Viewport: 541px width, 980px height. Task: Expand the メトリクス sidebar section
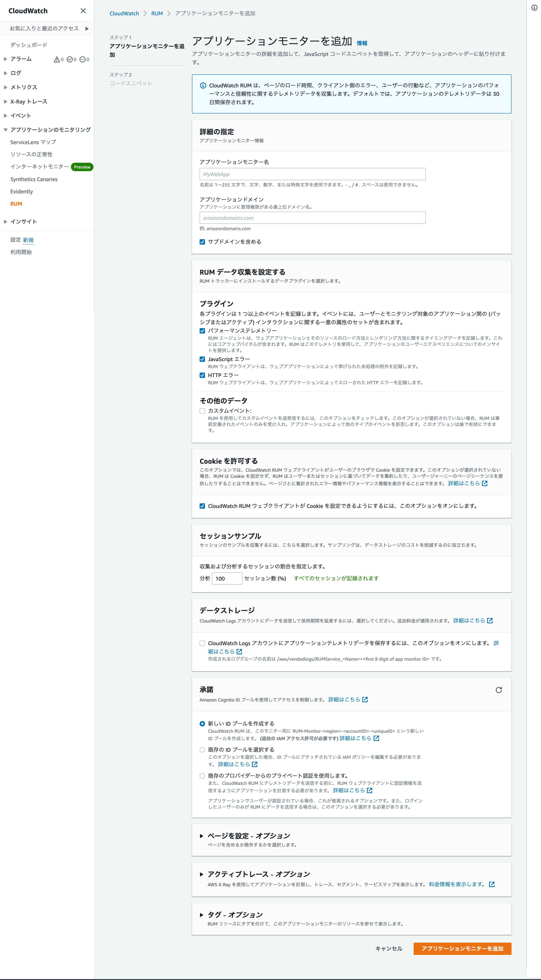click(x=5, y=87)
